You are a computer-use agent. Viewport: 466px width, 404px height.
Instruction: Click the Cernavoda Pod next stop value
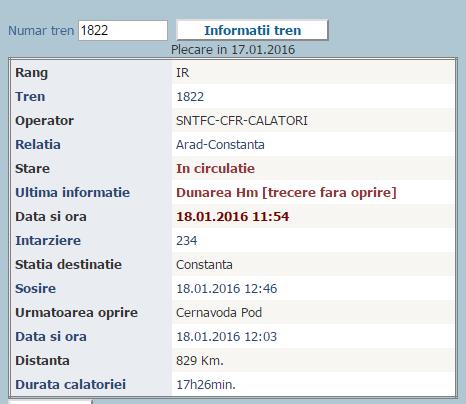(219, 313)
